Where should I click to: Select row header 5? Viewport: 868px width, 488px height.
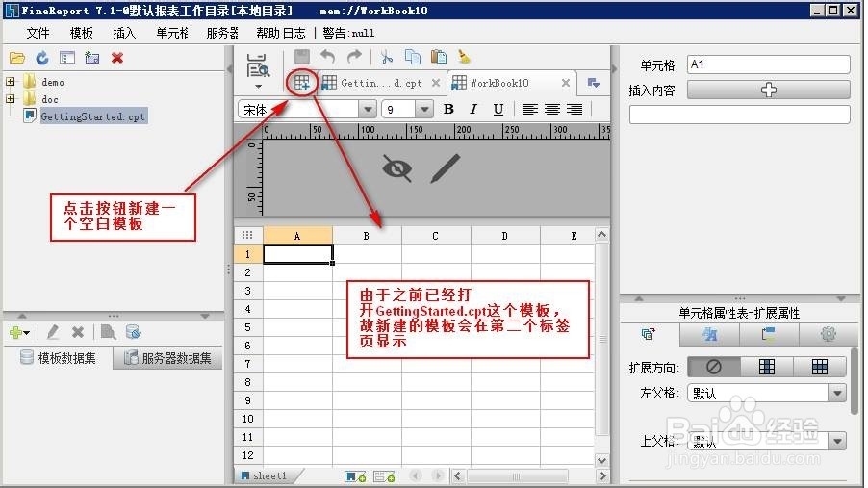tap(247, 327)
